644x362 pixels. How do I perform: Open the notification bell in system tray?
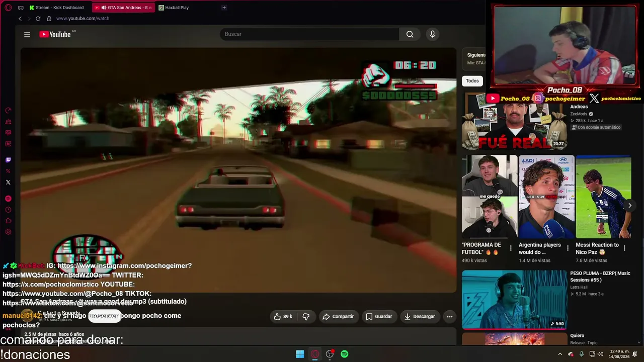coord(635,354)
